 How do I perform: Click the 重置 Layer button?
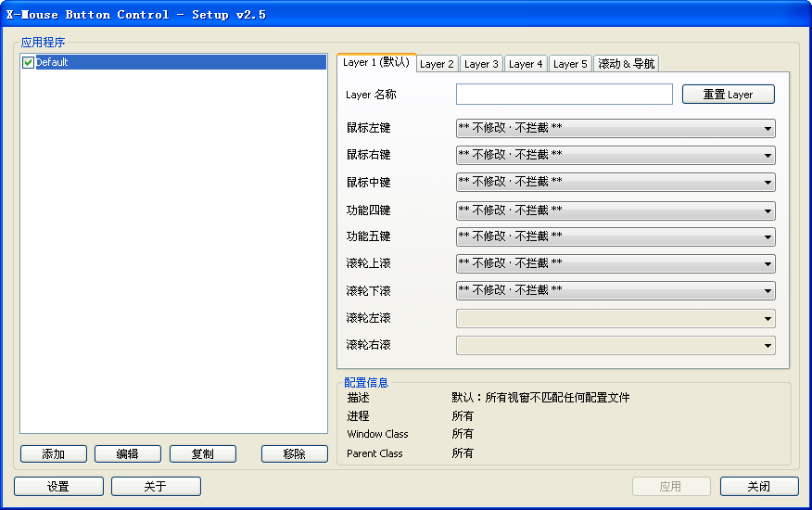click(x=728, y=95)
